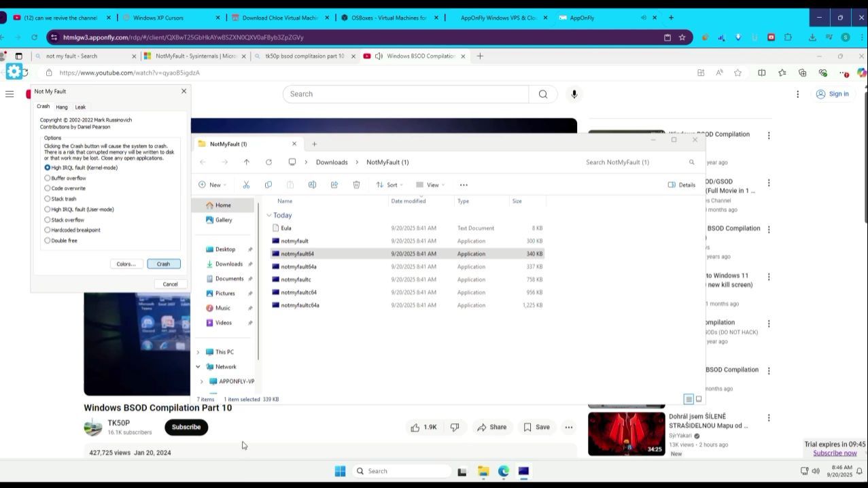Click the Search NotMyFault (1) box
This screenshot has height=488, width=868.
(x=640, y=162)
